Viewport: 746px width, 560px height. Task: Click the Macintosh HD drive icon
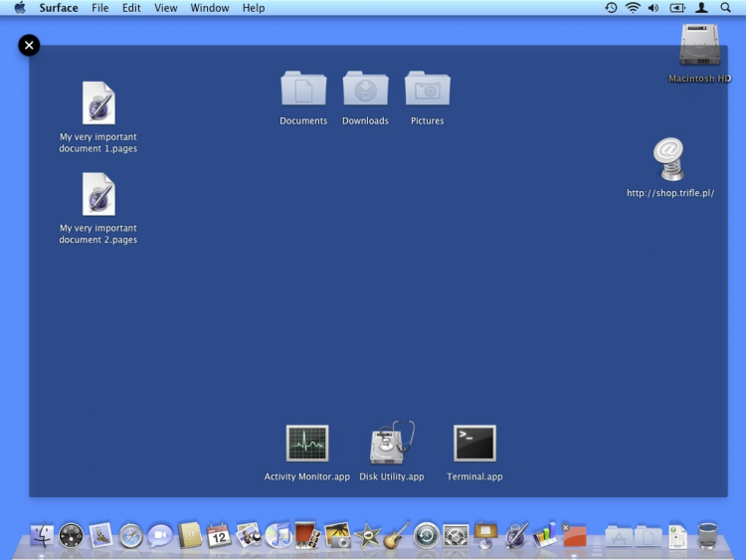pyautogui.click(x=699, y=46)
